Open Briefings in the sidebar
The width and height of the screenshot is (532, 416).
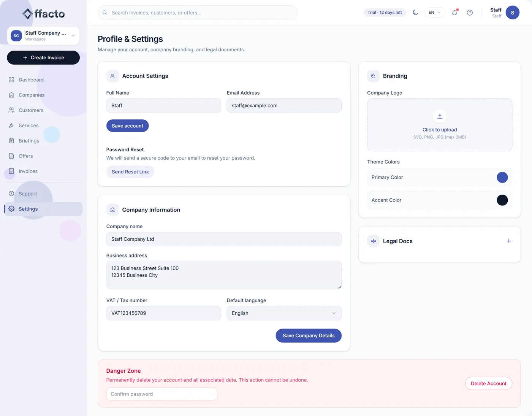pyautogui.click(x=43, y=141)
